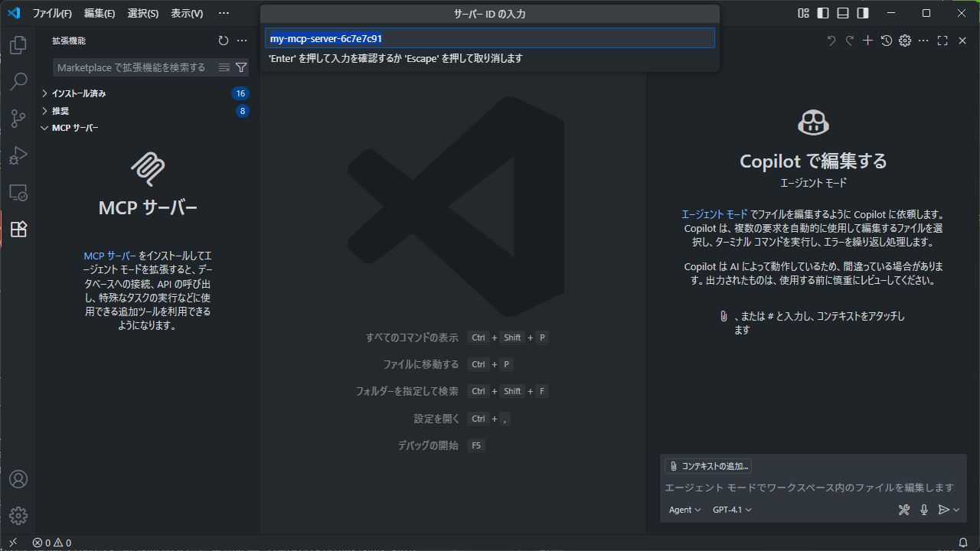Undo last chat edit arrow
Viewport: 980px width, 551px height.
pyautogui.click(x=831, y=41)
